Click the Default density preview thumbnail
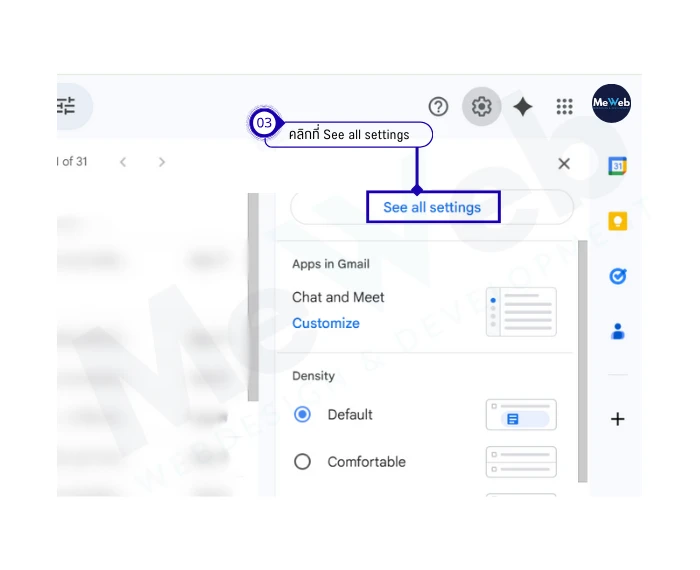 click(x=521, y=414)
